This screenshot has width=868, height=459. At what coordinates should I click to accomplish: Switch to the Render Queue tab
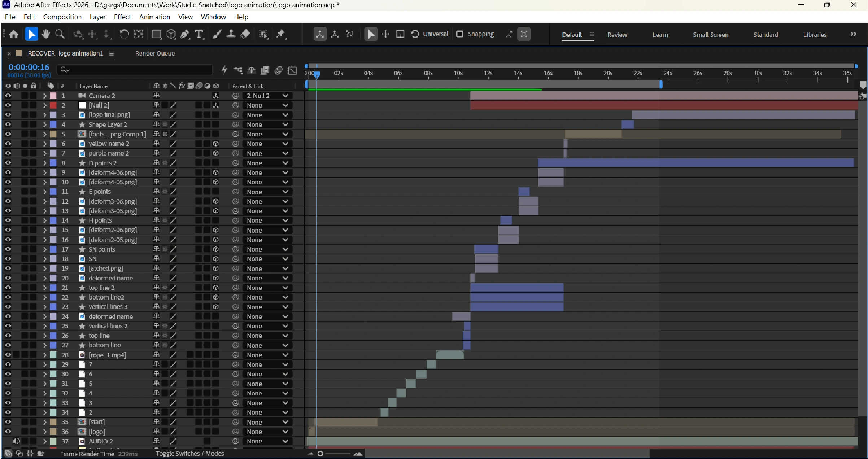pyautogui.click(x=155, y=53)
